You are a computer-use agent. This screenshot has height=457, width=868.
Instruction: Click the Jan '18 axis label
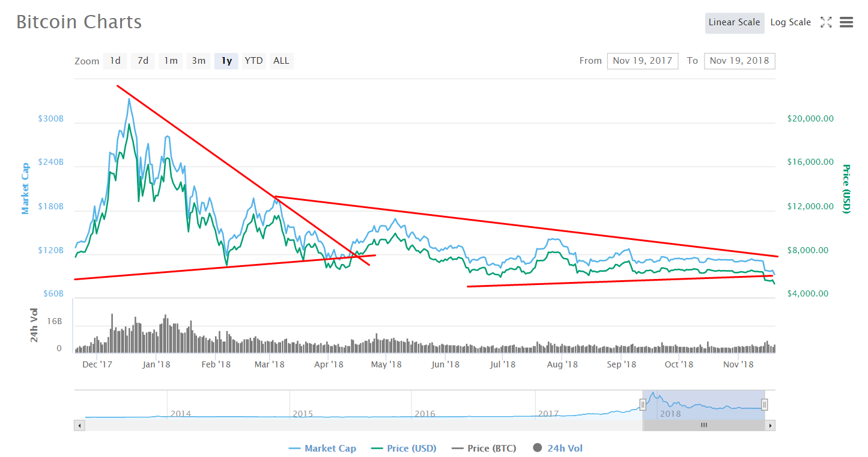coord(157,364)
